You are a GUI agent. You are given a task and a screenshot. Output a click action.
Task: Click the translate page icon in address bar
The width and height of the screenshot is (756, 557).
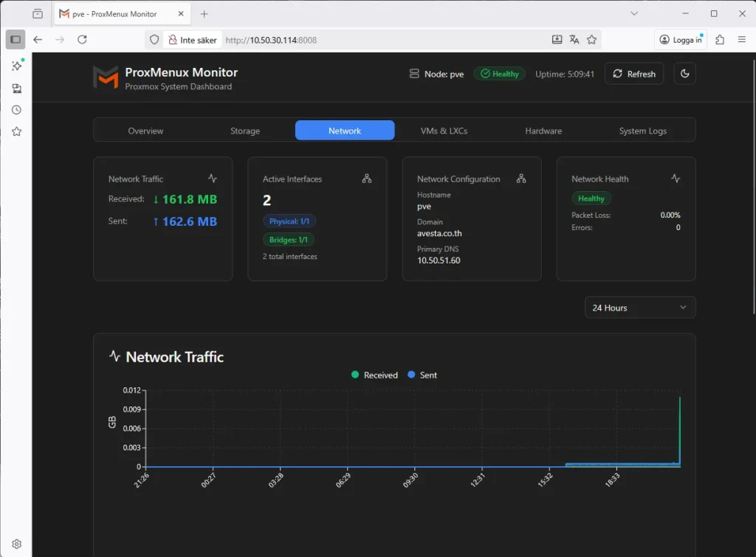pyautogui.click(x=574, y=40)
